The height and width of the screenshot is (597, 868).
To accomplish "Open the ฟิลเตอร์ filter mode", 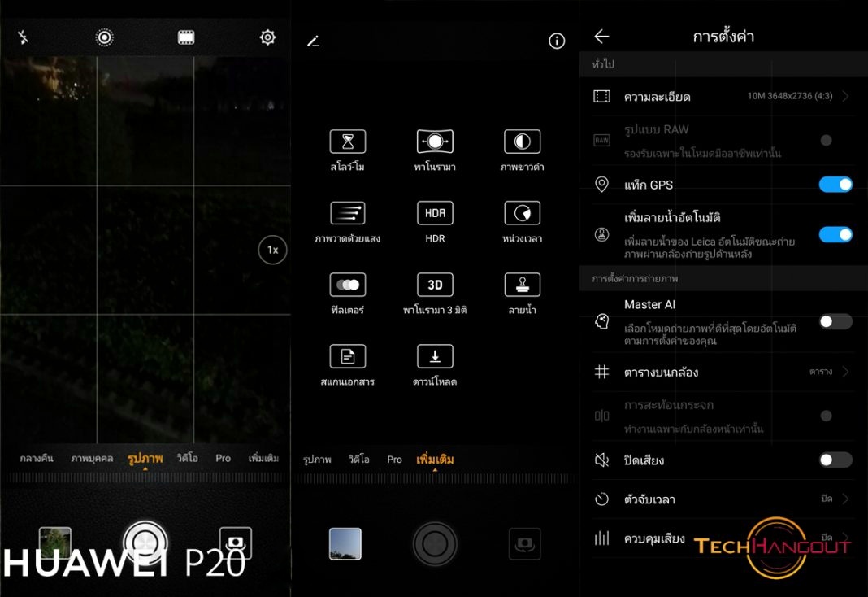I will (x=348, y=294).
